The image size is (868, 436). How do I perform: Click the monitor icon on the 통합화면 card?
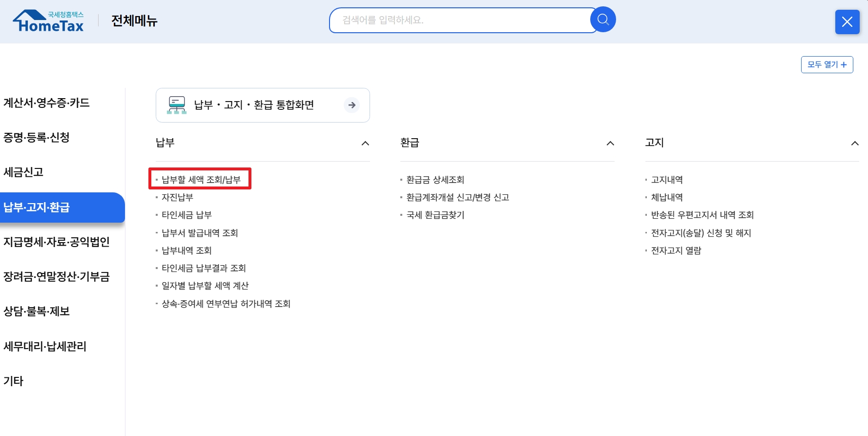[x=178, y=104]
